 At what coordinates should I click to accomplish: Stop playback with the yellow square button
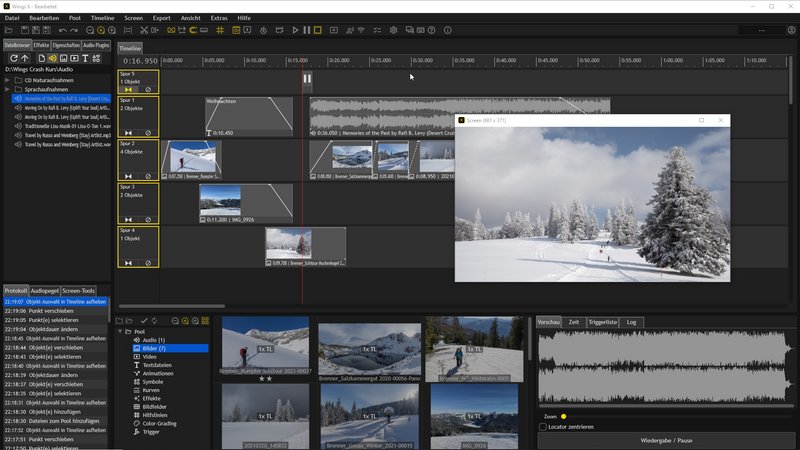click(x=318, y=31)
